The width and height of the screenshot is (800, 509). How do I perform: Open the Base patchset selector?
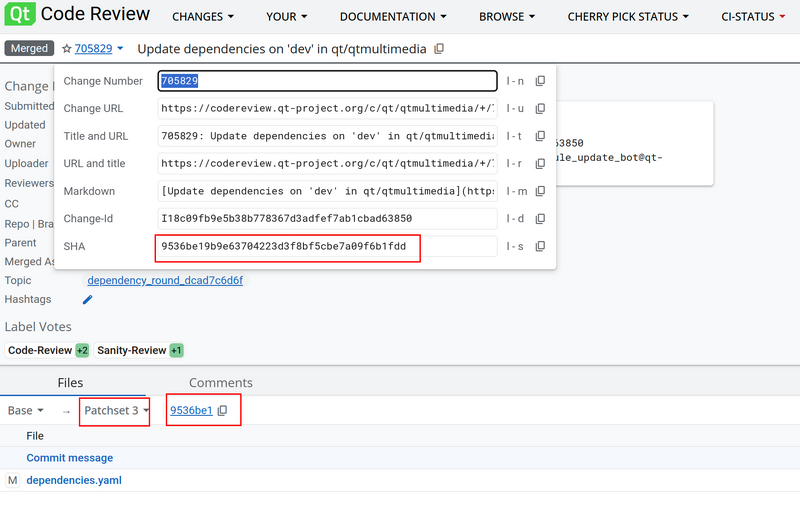point(26,411)
